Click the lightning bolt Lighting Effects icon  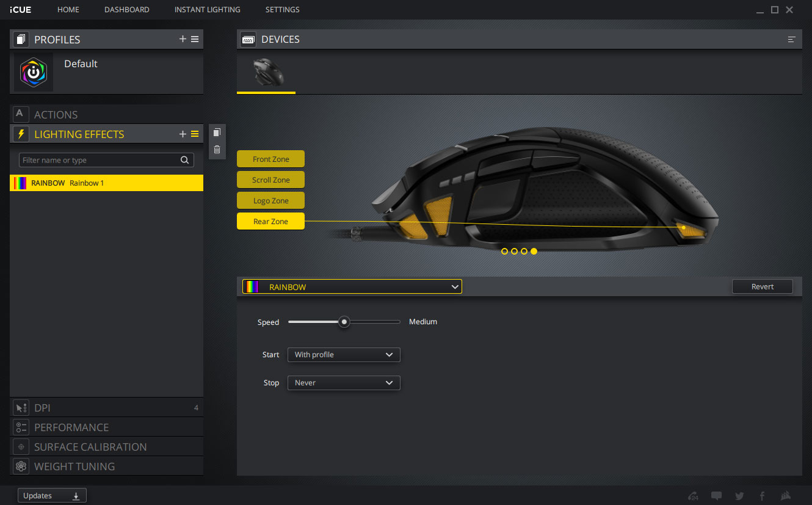coord(21,134)
